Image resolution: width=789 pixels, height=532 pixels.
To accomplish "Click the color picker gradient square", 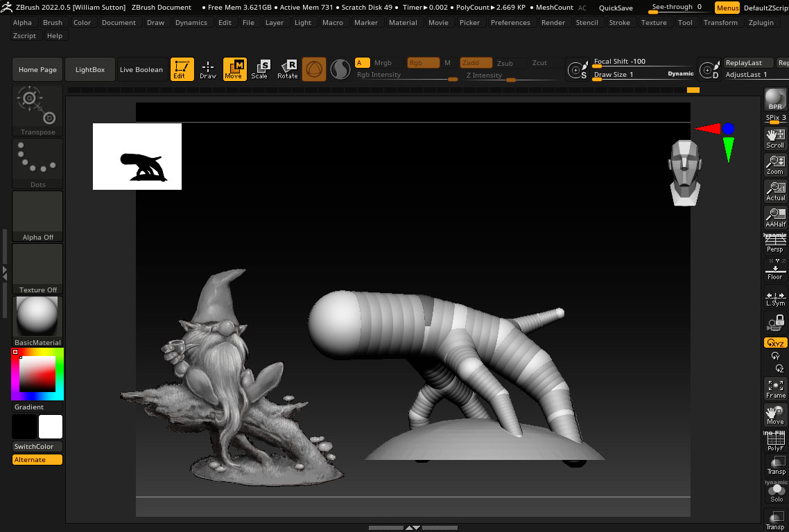I will coord(37,374).
